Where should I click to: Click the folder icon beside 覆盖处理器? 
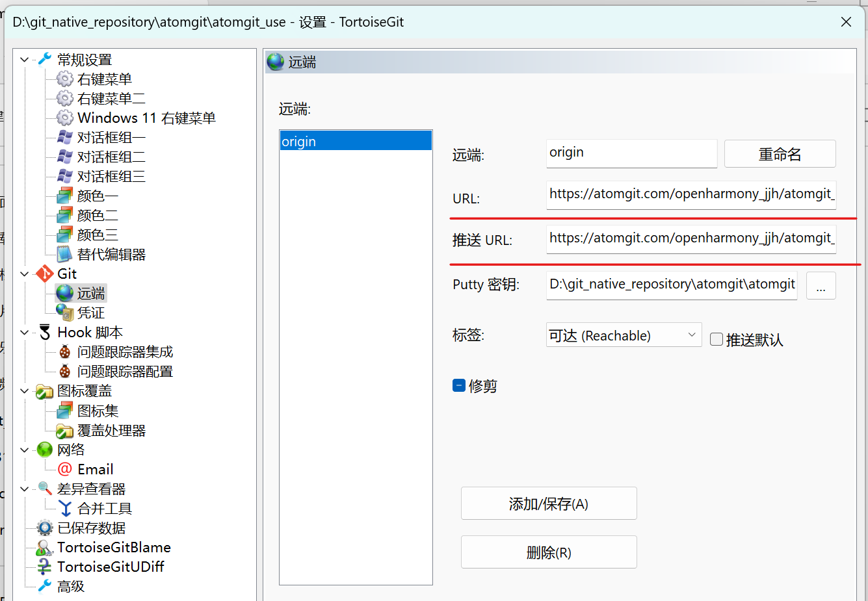pos(65,430)
